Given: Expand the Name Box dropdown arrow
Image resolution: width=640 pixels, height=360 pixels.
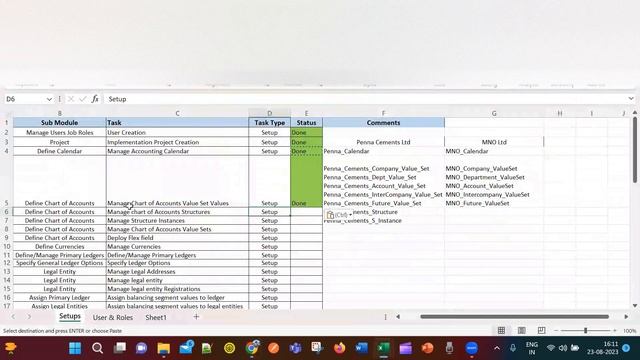Looking at the screenshot, I should tap(49, 99).
